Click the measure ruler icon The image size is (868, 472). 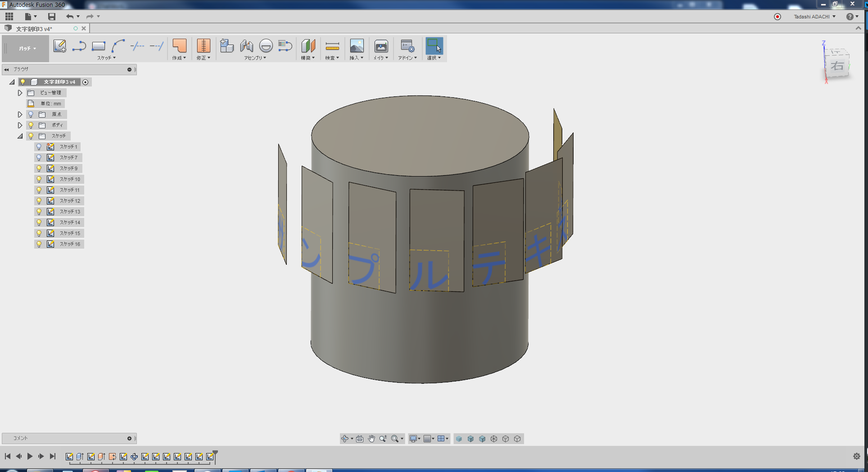point(332,46)
